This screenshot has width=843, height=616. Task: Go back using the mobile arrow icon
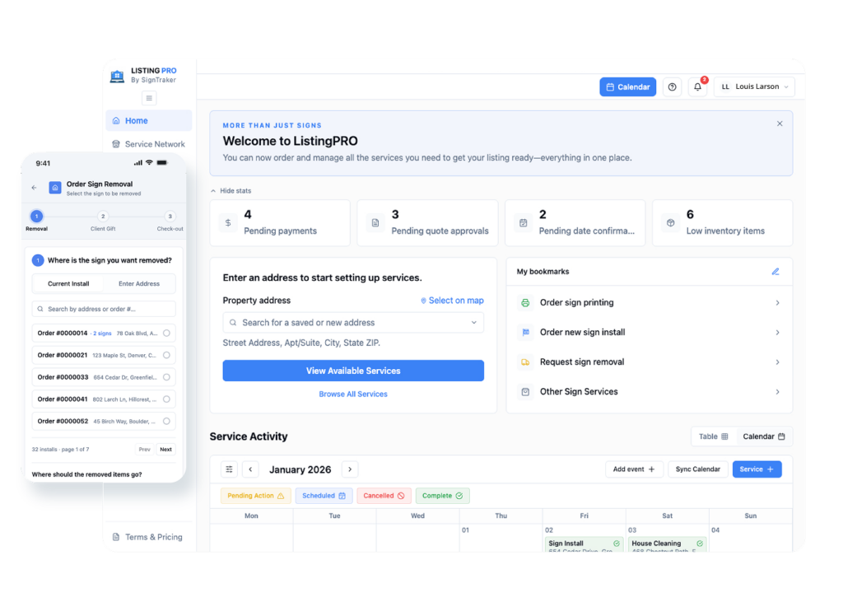click(x=35, y=188)
